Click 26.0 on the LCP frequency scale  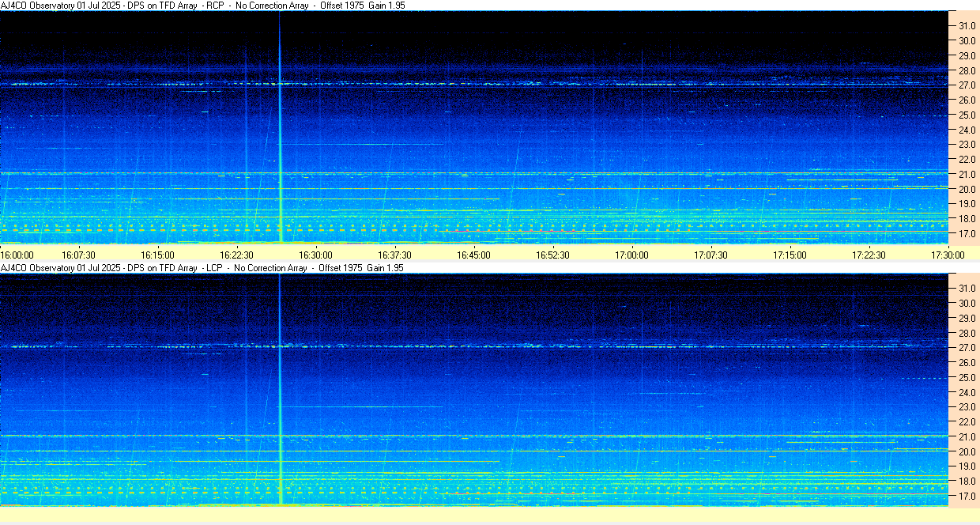967,363
